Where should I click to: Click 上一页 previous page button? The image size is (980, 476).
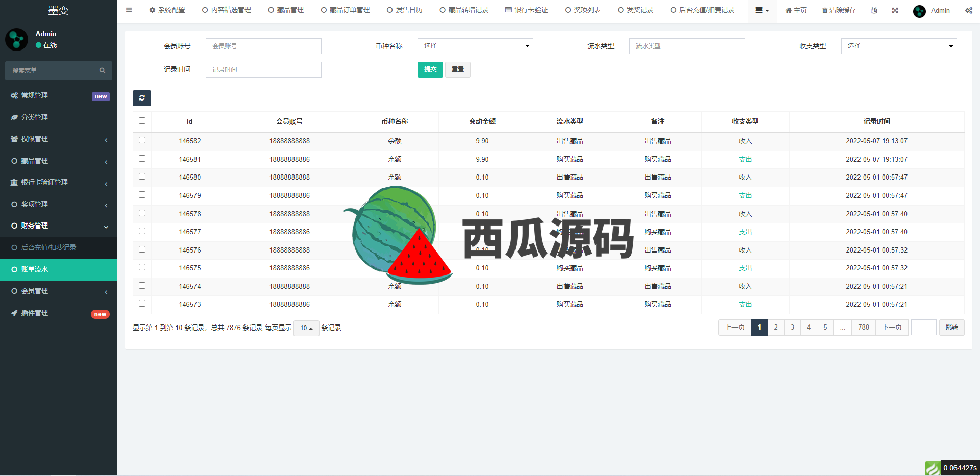click(x=734, y=328)
